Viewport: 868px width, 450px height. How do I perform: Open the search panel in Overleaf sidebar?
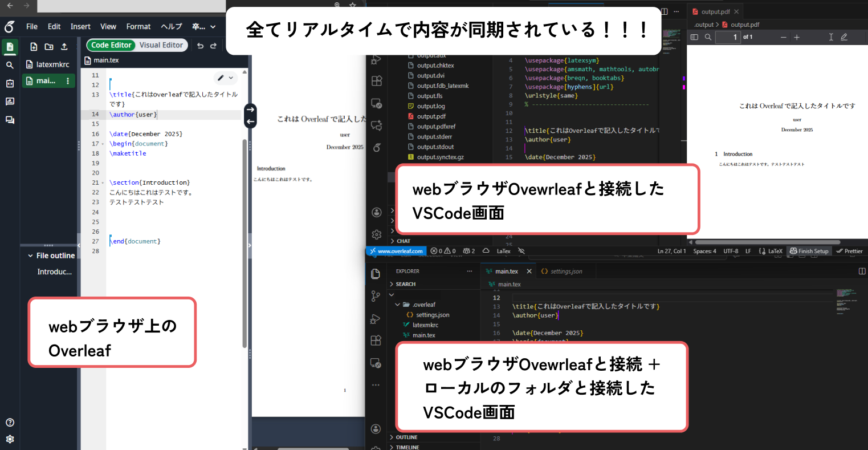tap(10, 65)
